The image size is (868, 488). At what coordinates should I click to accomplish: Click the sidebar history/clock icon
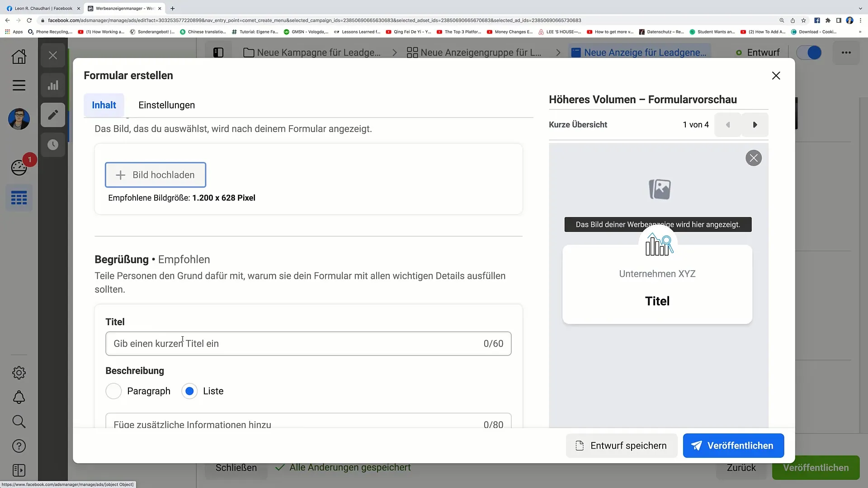(x=52, y=145)
